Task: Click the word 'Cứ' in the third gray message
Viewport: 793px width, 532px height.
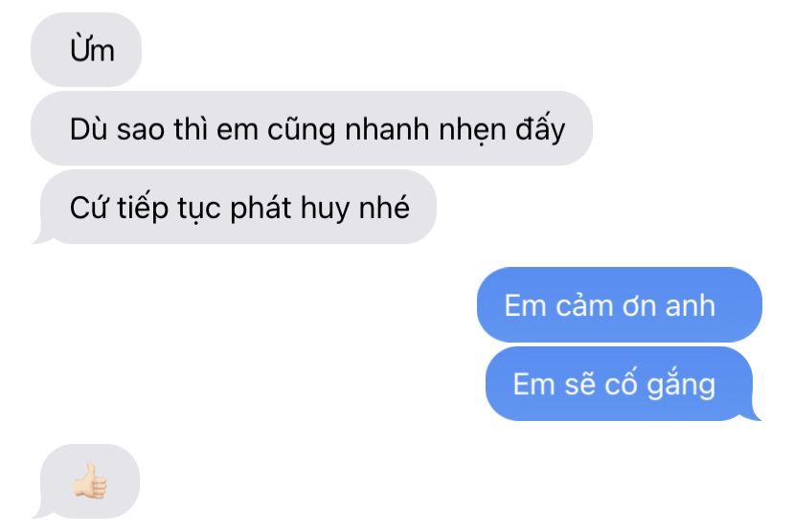Action: [x=89, y=207]
